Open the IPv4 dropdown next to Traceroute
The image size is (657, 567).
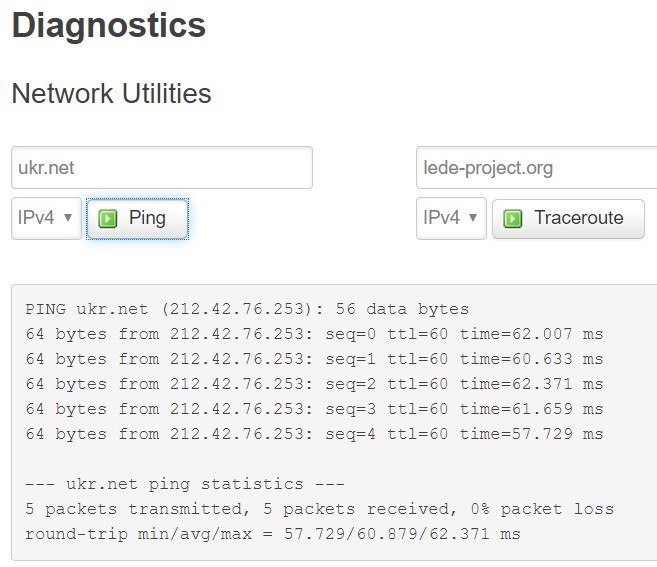coord(451,218)
